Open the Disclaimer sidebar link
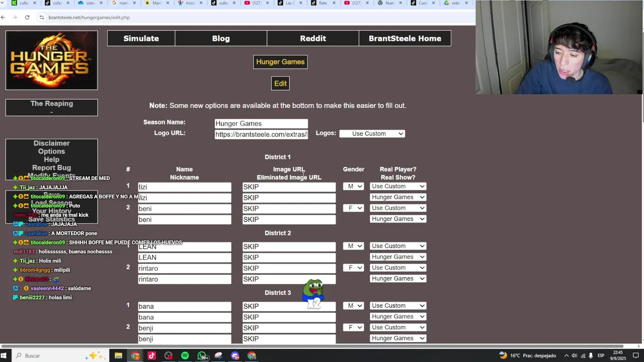Screen dimensions: 644x362 click(52, 143)
